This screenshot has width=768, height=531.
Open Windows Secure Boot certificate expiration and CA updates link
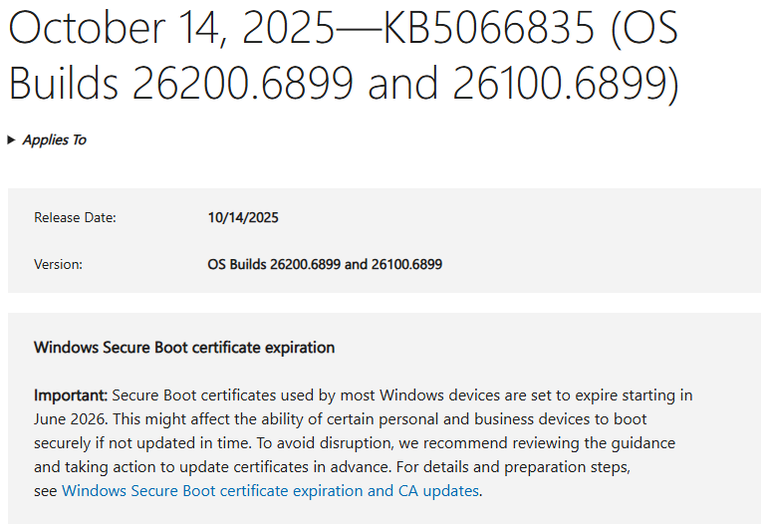point(270,490)
